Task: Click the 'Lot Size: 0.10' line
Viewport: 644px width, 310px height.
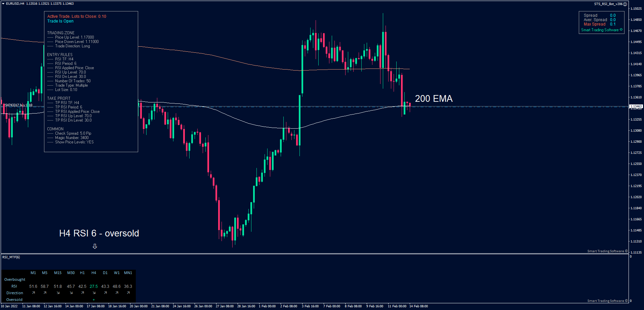Action: [62, 90]
